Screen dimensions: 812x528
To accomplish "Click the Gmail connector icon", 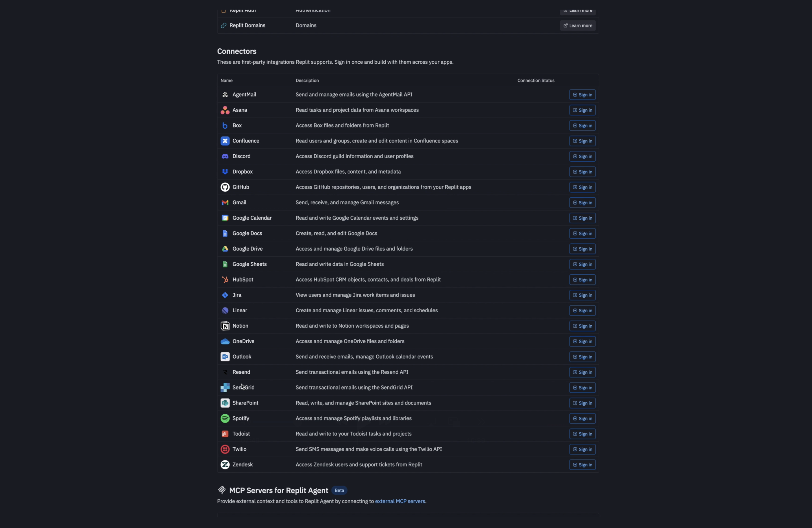I will click(225, 202).
